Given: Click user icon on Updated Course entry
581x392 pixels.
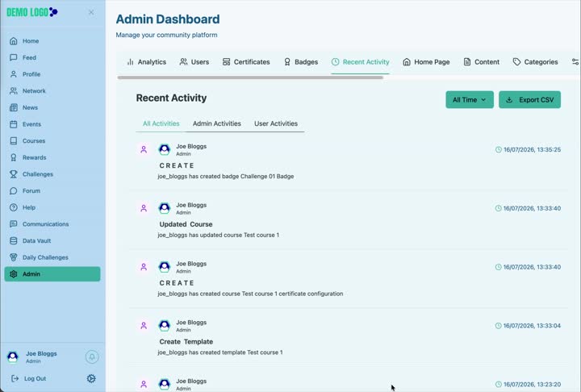Looking at the screenshot, I should point(144,208).
